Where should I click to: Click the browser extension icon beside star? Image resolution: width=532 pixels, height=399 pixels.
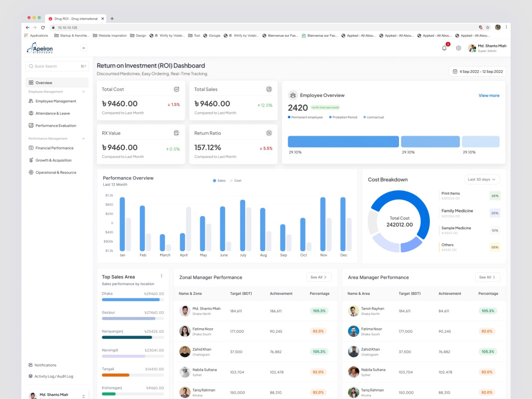click(x=480, y=28)
